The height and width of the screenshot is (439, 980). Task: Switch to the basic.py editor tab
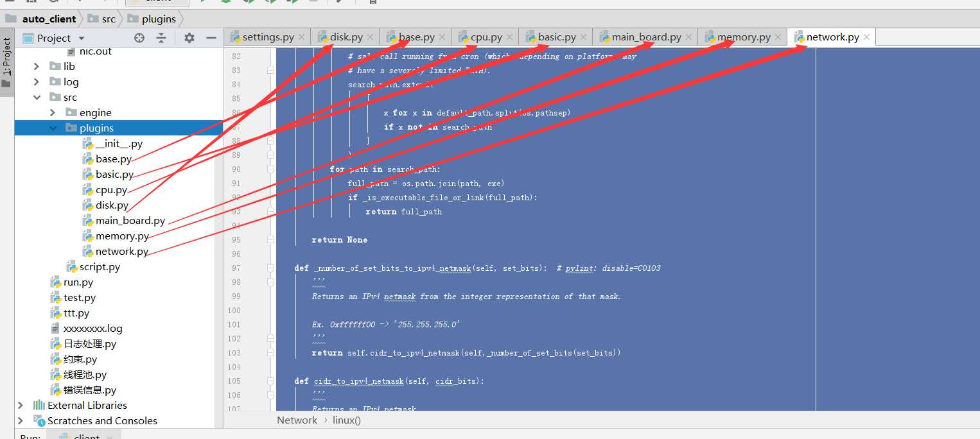coord(557,37)
